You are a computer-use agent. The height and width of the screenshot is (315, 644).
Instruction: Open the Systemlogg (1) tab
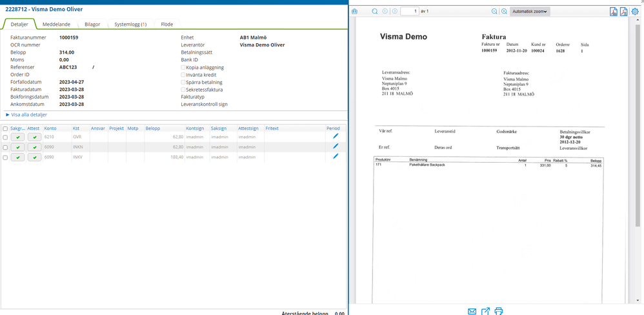pyautogui.click(x=130, y=25)
